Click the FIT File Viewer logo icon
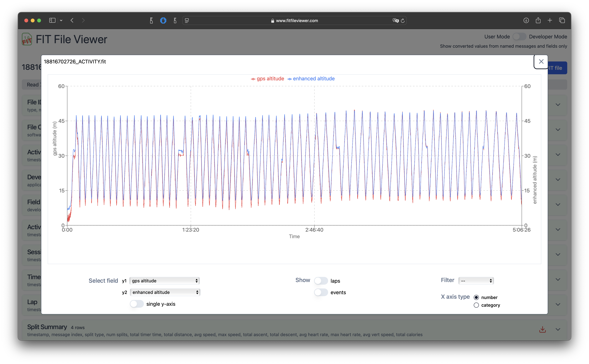The width and height of the screenshot is (589, 364). [x=27, y=39]
